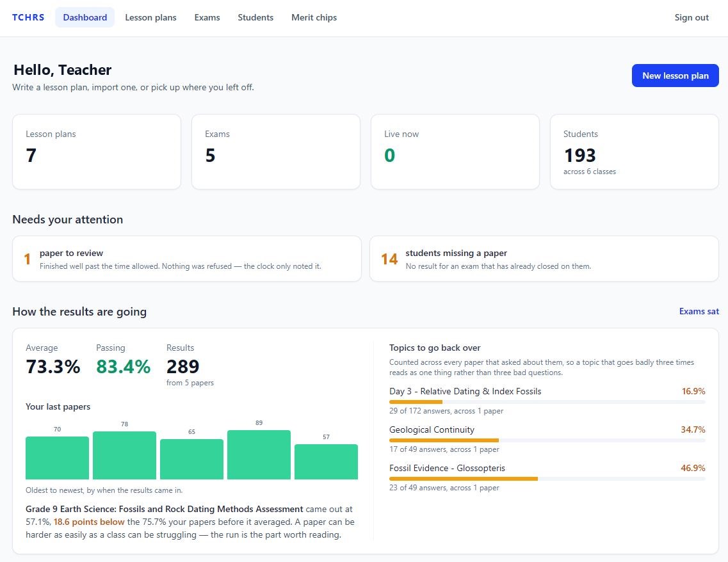This screenshot has width=728, height=562.
Task: Select the chart bar labelled 78
Action: pos(124,455)
